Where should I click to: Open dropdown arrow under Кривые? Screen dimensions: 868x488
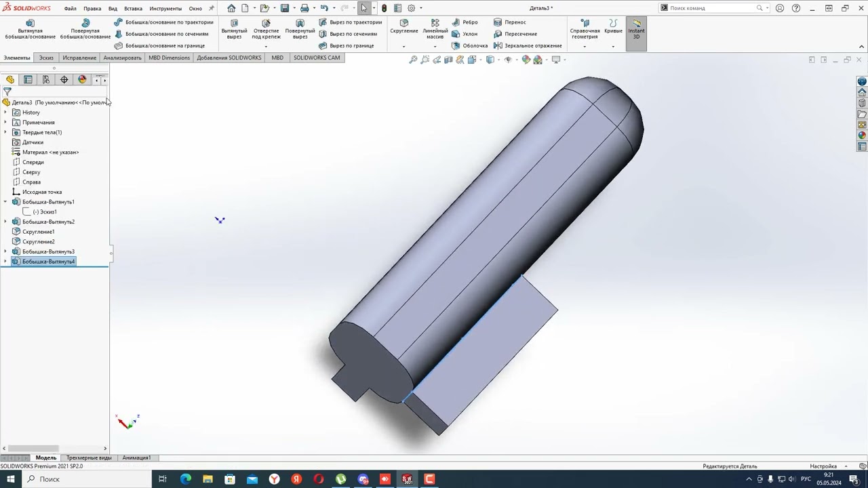click(x=613, y=46)
